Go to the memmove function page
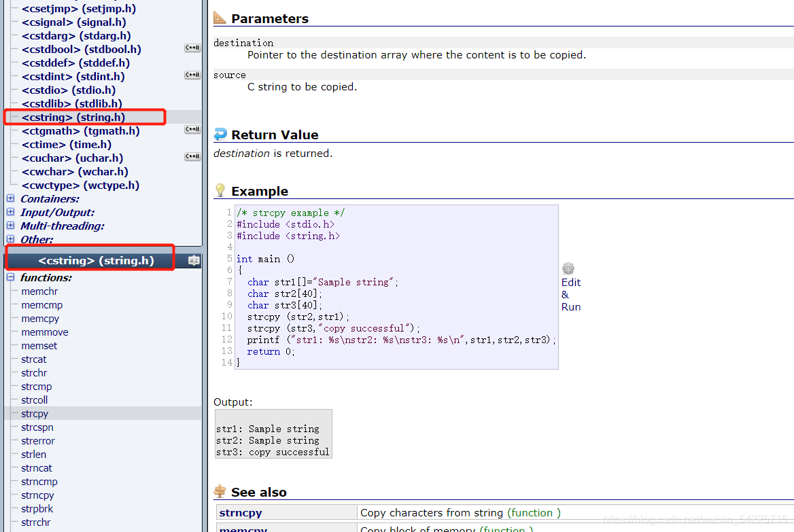The height and width of the screenshot is (532, 794). pos(45,332)
